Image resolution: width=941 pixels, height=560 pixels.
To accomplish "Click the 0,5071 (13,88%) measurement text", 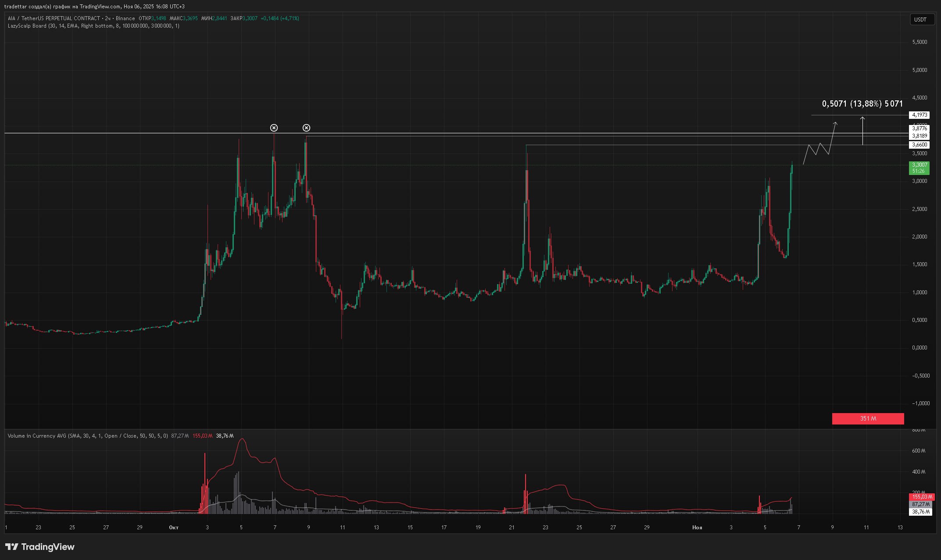I will [x=862, y=104].
